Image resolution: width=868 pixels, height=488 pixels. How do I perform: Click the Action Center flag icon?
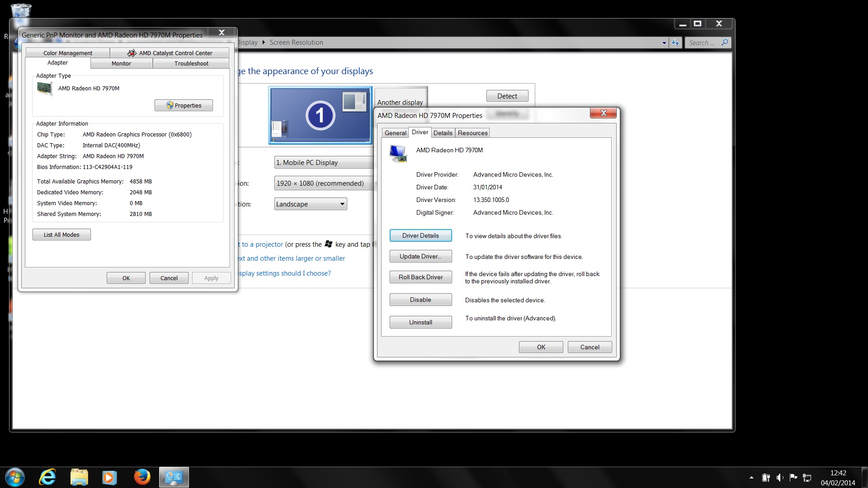[793, 478]
